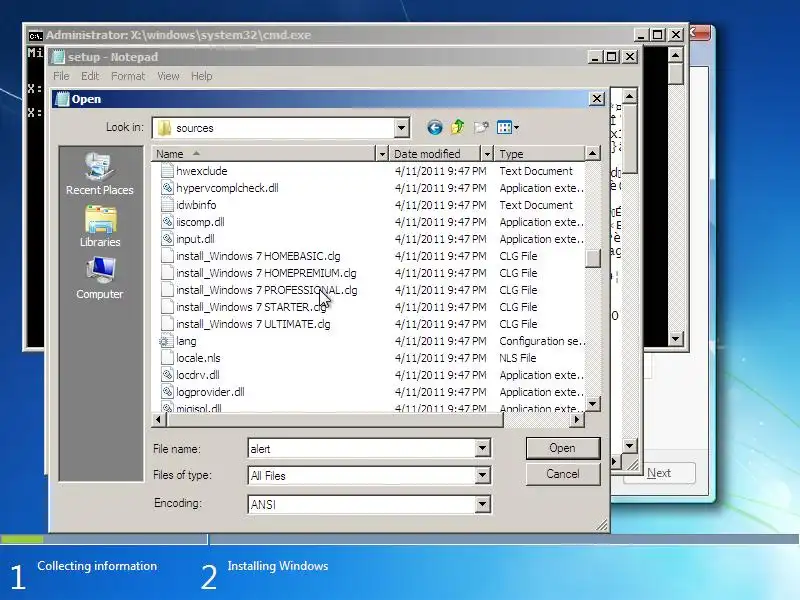The image size is (800, 600).
Task: Open Recent Places in sidebar
Action: click(100, 173)
